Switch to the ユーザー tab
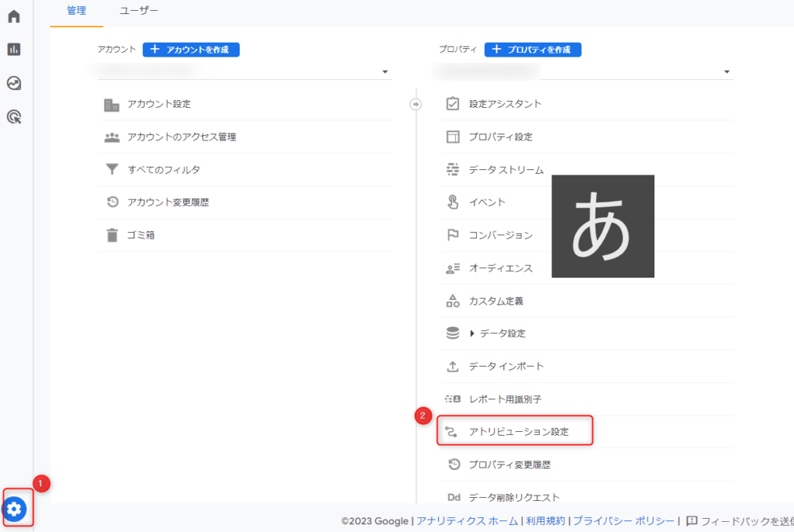Screen dimensions: 794x532 coord(139,11)
